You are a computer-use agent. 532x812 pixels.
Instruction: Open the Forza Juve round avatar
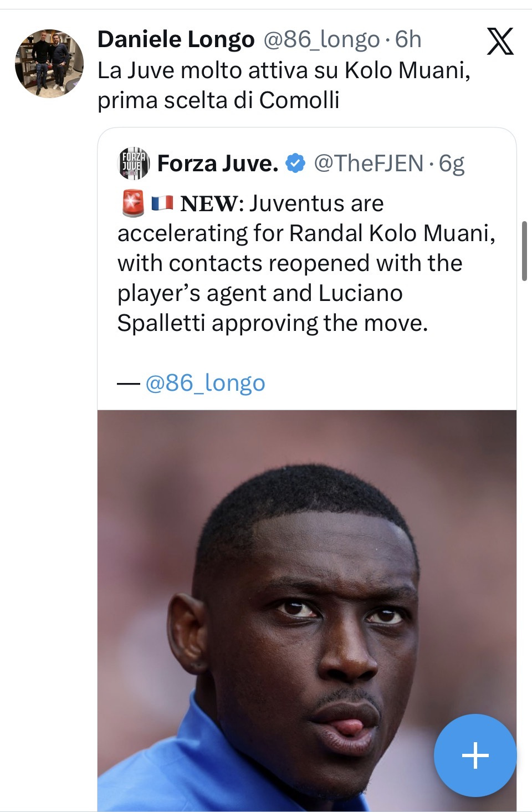coord(134,164)
